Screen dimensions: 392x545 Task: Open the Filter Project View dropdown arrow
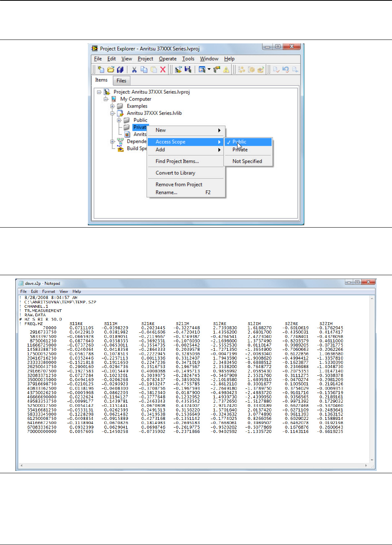[x=209, y=69]
